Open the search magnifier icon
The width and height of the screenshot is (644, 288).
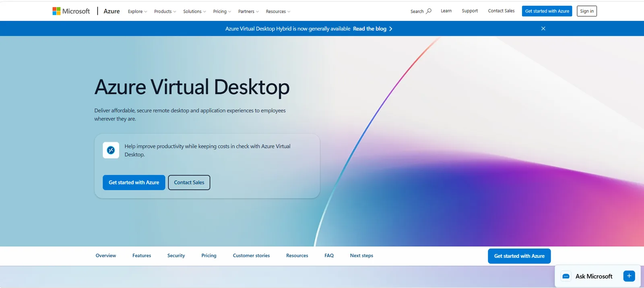pos(429,11)
